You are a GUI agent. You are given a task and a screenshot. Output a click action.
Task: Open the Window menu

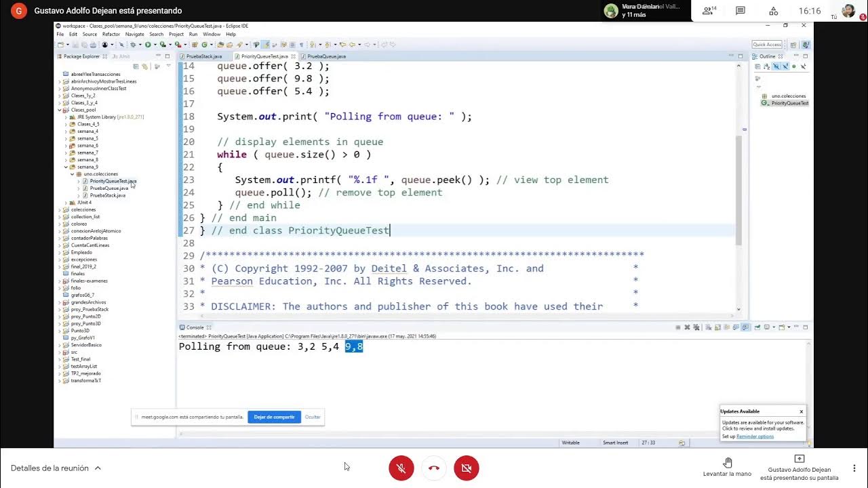pyautogui.click(x=212, y=34)
